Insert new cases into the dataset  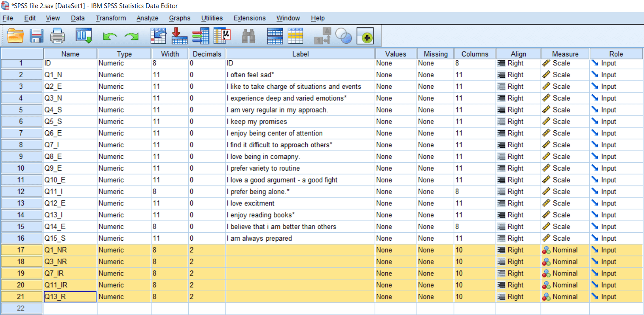coord(274,36)
